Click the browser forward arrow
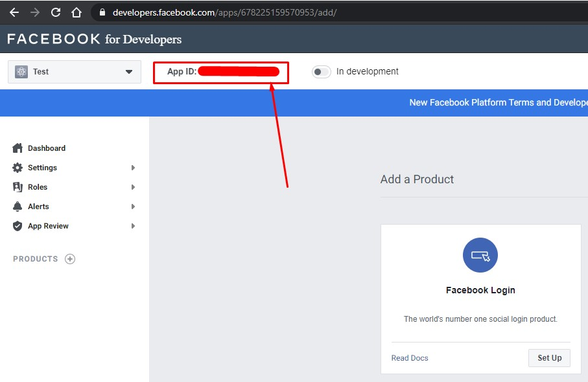Screen dimensions: 588x382 [x=35, y=12]
